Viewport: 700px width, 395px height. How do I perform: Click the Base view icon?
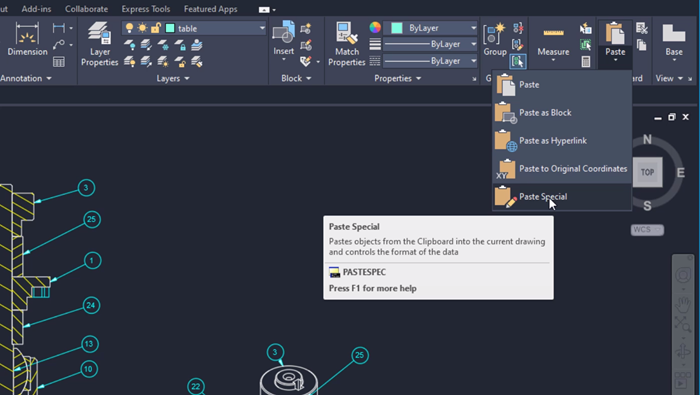[674, 42]
